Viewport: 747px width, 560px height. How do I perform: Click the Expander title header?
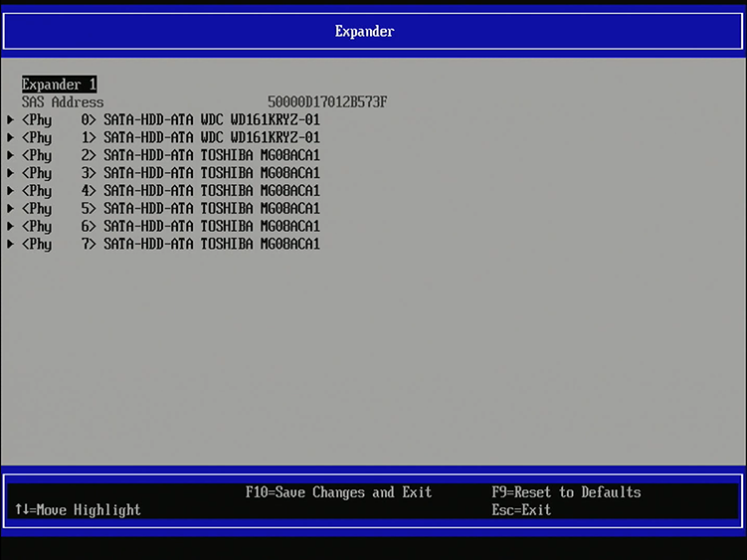point(364,32)
